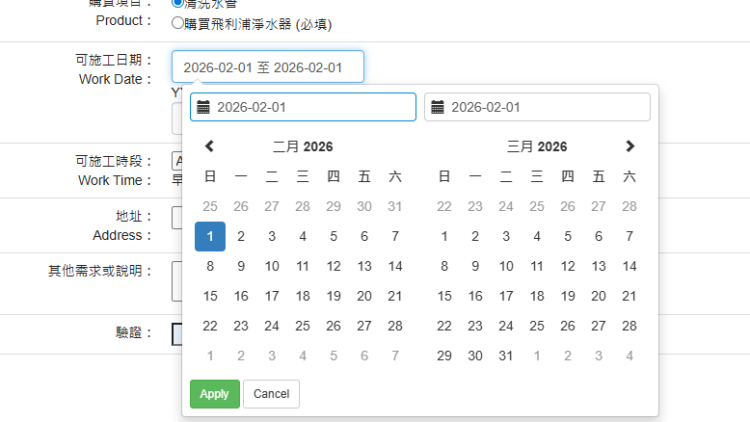
Task: Choose March 6 in right calendar
Action: click(598, 237)
